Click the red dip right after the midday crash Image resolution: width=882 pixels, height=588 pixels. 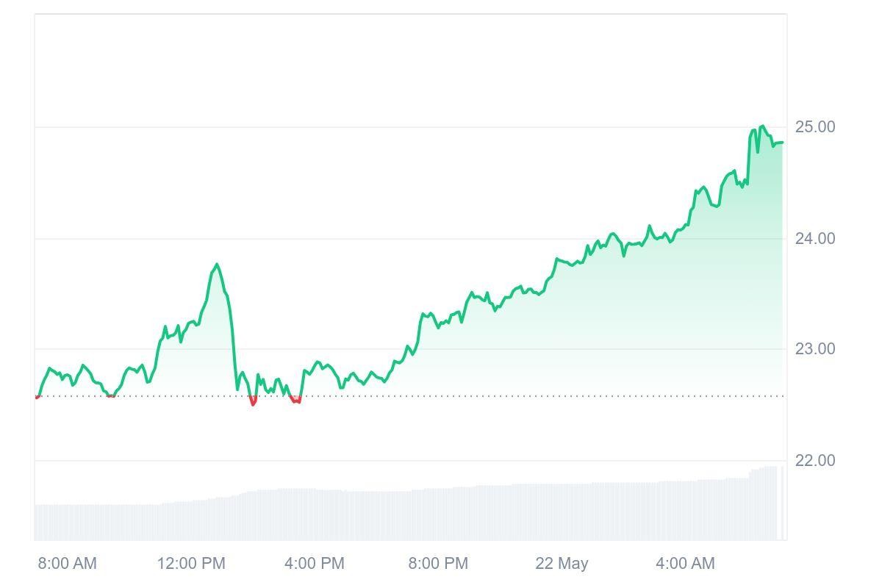[254, 402]
